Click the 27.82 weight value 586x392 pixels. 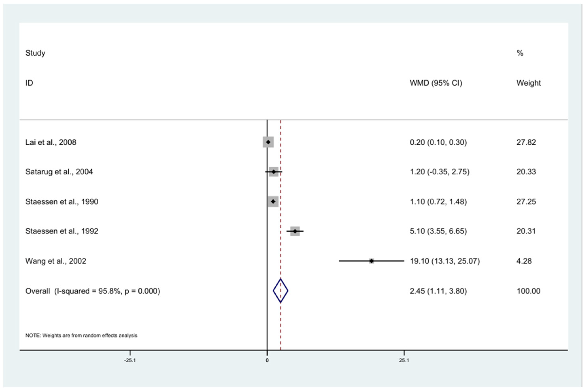526,142
